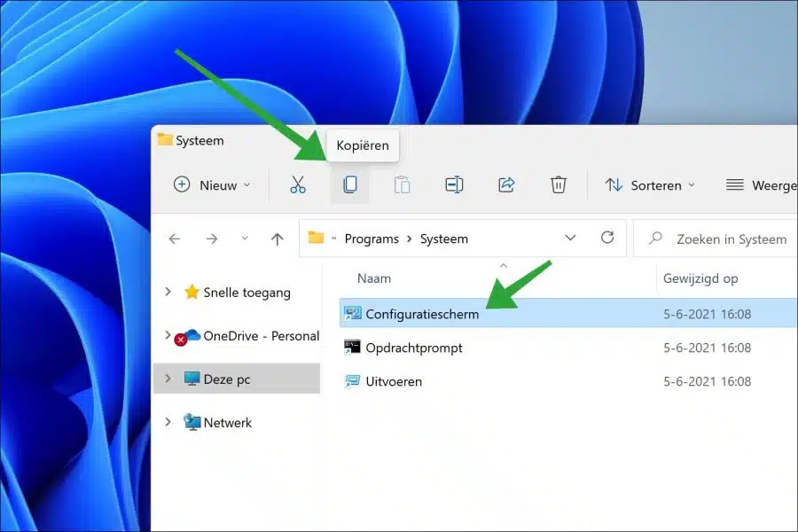Go forward with the right arrow
The image size is (798, 532).
212,239
